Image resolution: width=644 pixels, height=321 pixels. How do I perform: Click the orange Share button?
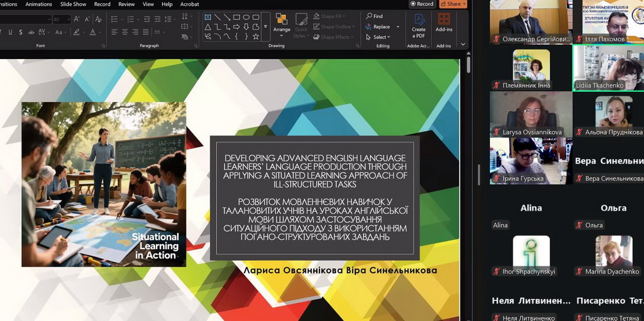coord(453,4)
